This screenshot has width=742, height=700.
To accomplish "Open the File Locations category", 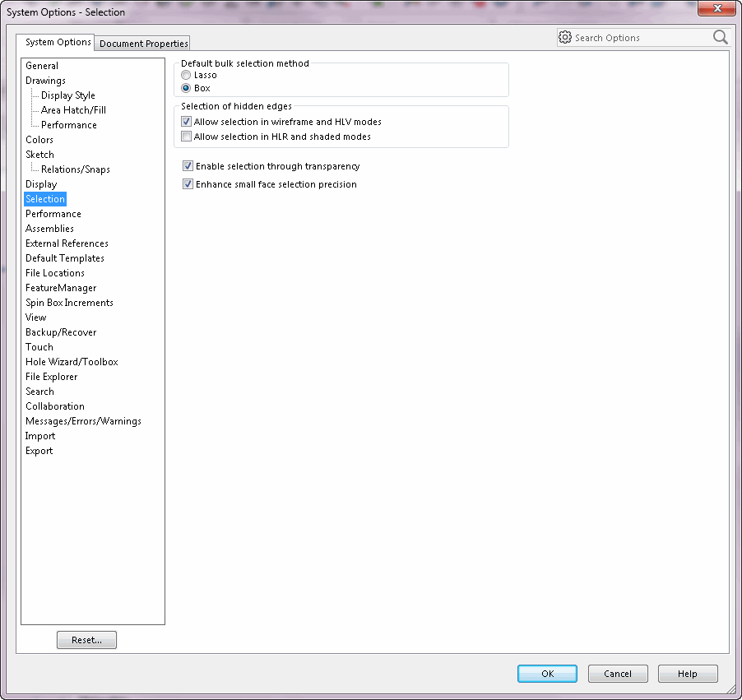I will (x=55, y=273).
